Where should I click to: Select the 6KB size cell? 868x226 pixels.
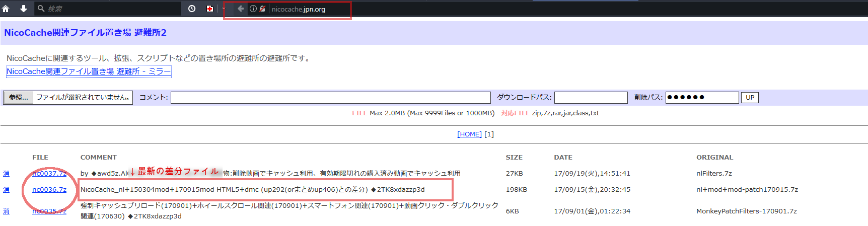coord(513,211)
